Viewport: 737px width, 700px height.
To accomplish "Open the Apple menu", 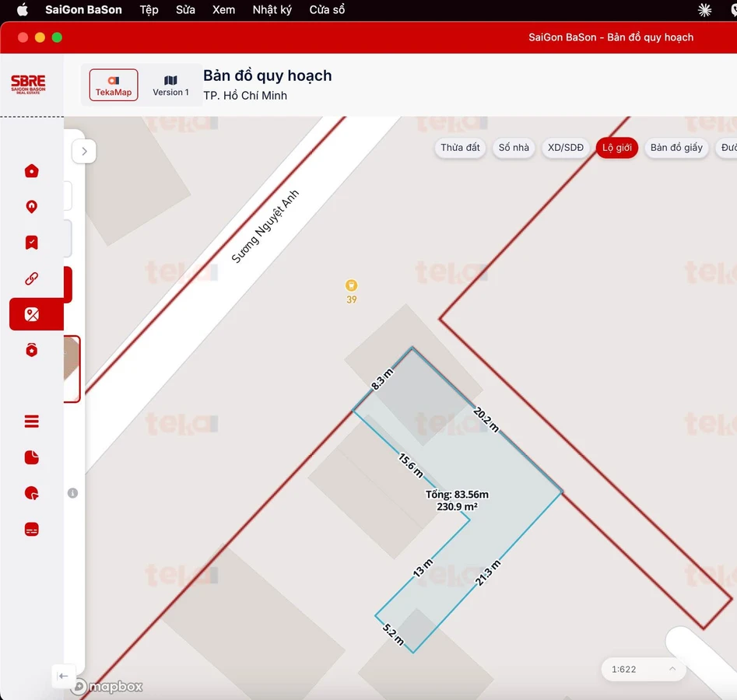I will pos(22,10).
